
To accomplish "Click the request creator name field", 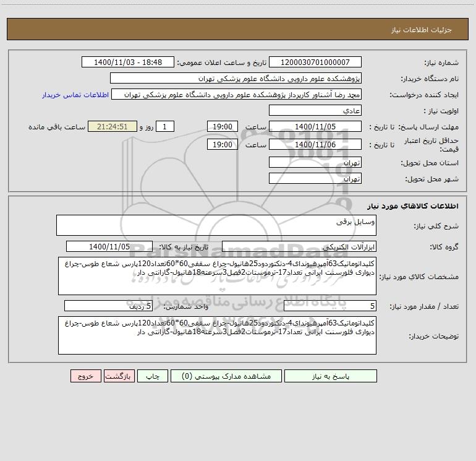I will [x=237, y=94].
